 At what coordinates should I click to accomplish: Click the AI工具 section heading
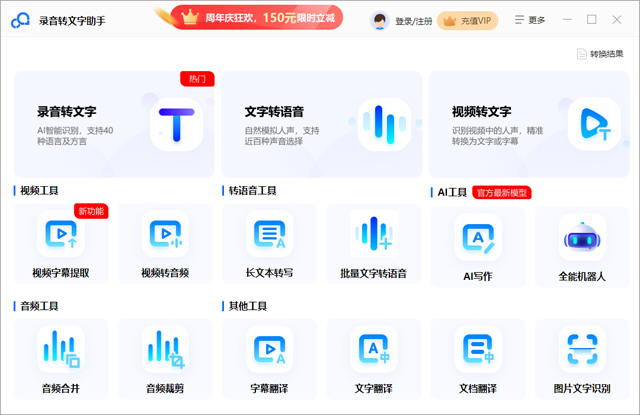click(x=452, y=193)
